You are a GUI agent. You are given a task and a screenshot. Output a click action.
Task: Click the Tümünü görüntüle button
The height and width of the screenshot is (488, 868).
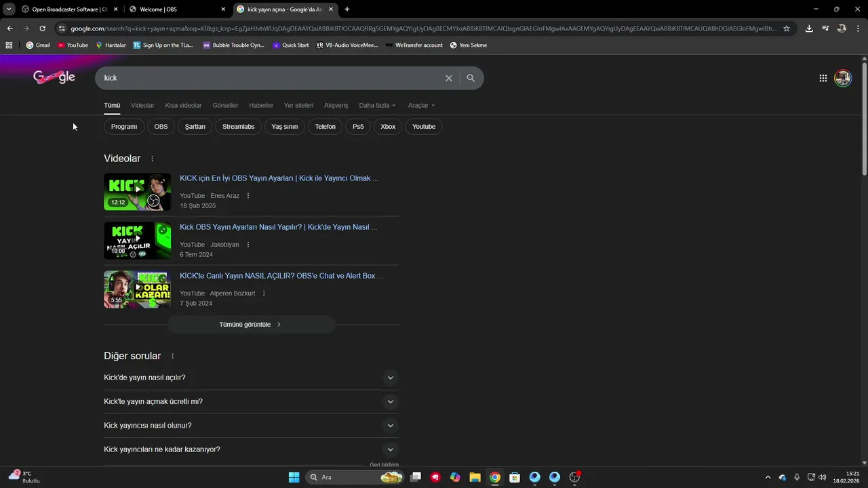[x=251, y=325]
